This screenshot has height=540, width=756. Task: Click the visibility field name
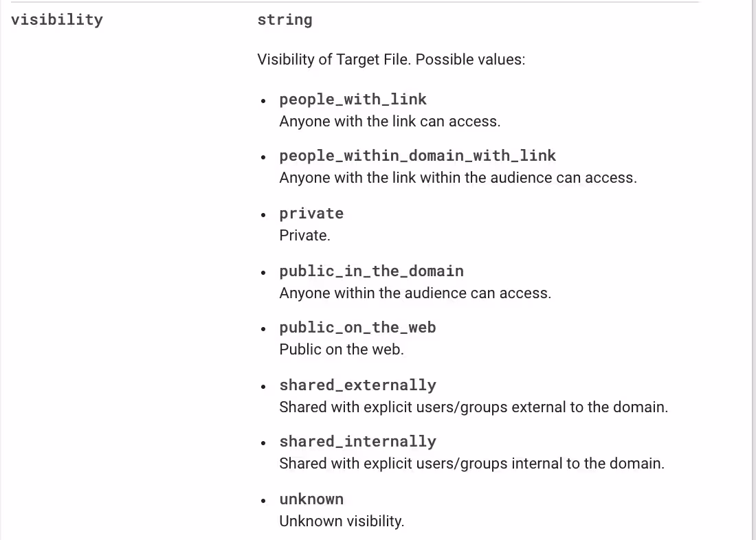coord(57,20)
